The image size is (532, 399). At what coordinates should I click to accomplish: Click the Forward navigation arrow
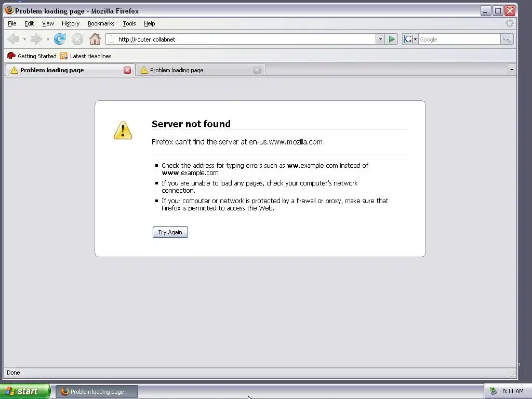[x=36, y=39]
